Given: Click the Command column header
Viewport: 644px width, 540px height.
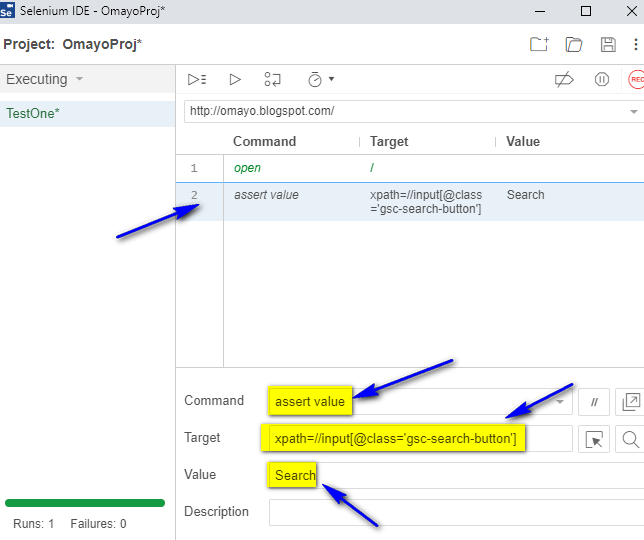Looking at the screenshot, I should point(264,141).
